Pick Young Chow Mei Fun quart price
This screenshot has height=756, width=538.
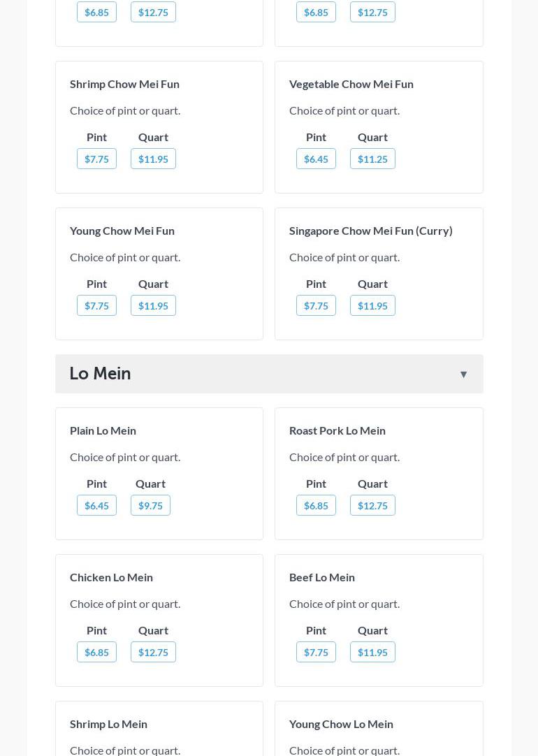(x=153, y=306)
